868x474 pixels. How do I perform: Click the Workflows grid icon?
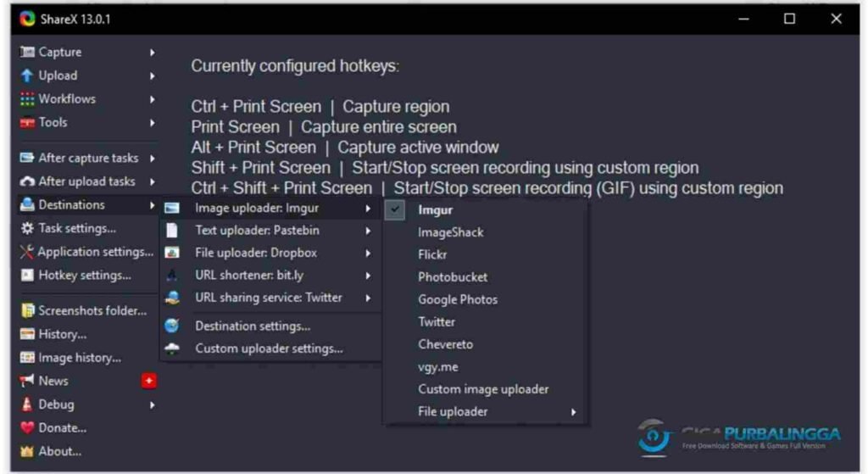click(x=26, y=99)
